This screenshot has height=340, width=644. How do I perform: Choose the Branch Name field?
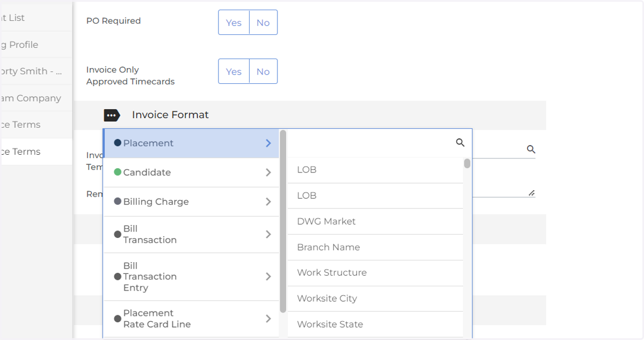point(375,247)
